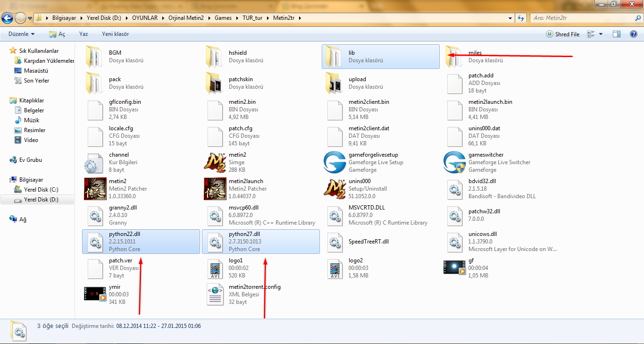Open the recent pages dropdown arrow
The width and height of the screenshot is (644, 344).
click(30, 18)
